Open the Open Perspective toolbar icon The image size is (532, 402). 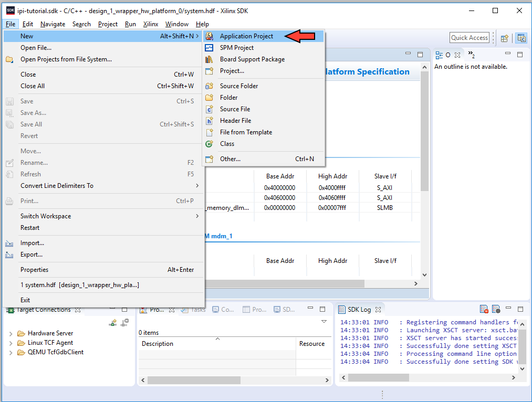pos(505,38)
